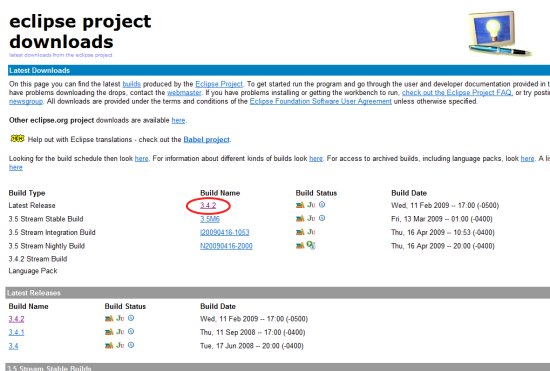Viewport: 550px width, 371px height.
Task: Follow the Babel project link
Action: (207, 140)
